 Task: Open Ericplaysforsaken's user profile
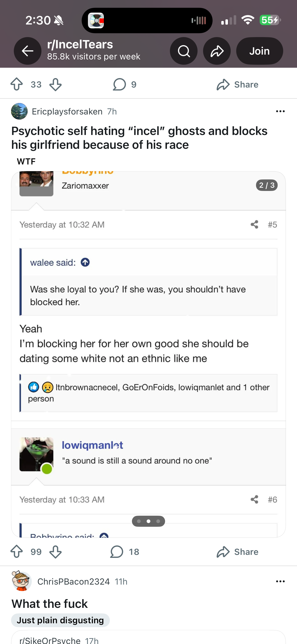(x=67, y=111)
